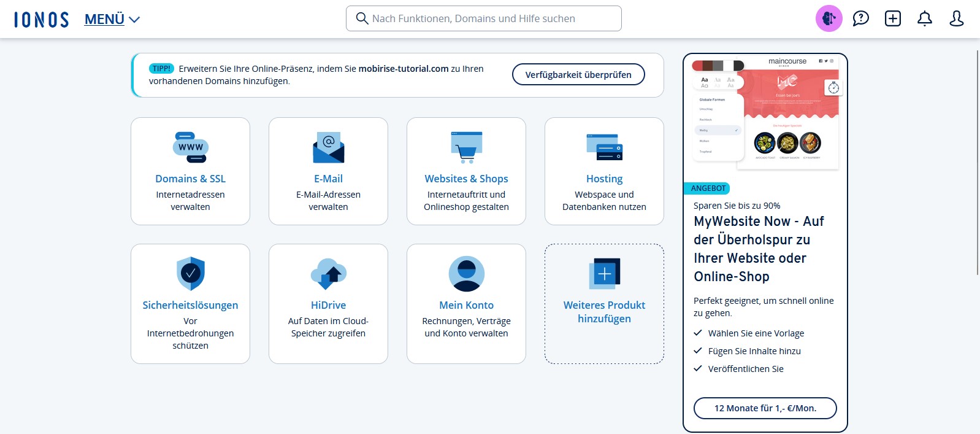Click the E-Mail envelope icon
980x434 pixels.
click(328, 147)
